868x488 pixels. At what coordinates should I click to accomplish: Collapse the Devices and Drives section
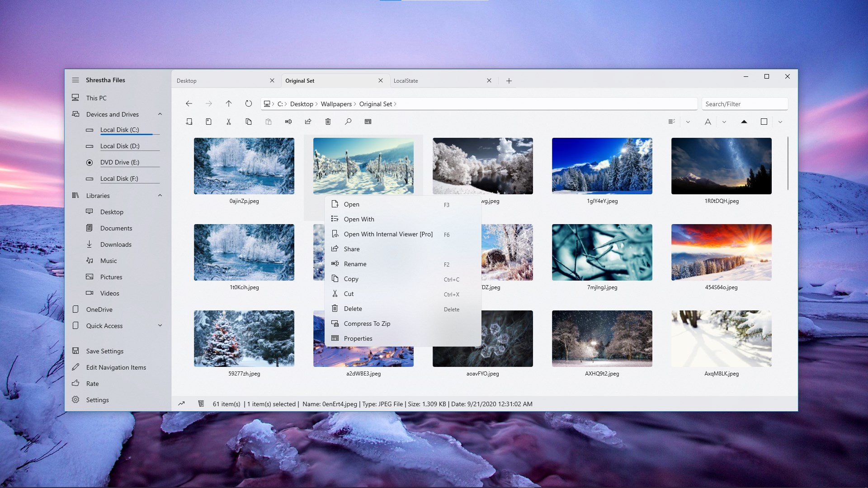pos(160,114)
